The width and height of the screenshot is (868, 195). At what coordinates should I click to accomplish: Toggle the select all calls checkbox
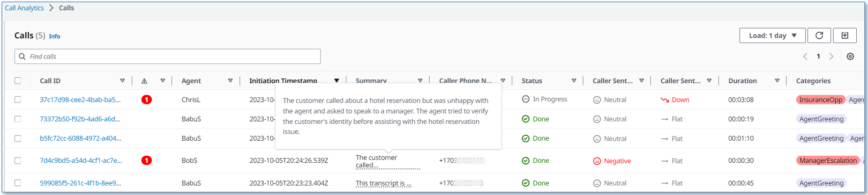(x=18, y=81)
